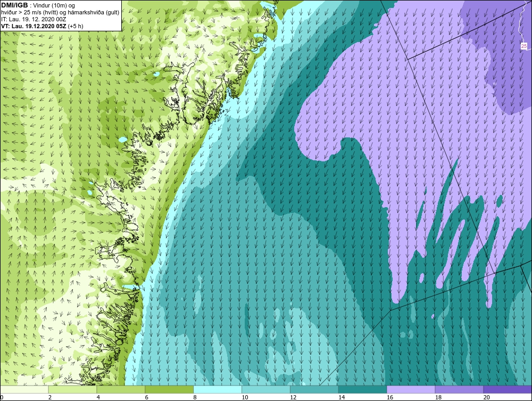Click the DMI/IGB title text
Screen dimensions: 532x401
tap(14, 5)
